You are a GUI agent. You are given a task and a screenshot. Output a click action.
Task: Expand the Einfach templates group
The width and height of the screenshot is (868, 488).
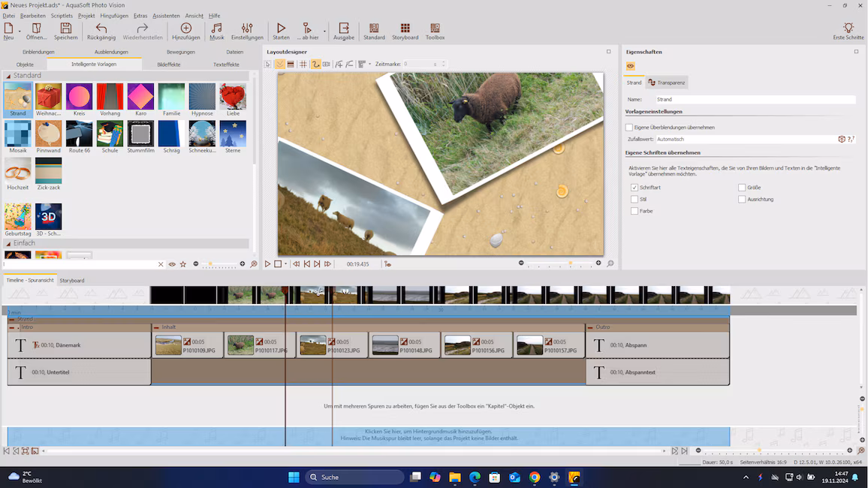pos(8,243)
